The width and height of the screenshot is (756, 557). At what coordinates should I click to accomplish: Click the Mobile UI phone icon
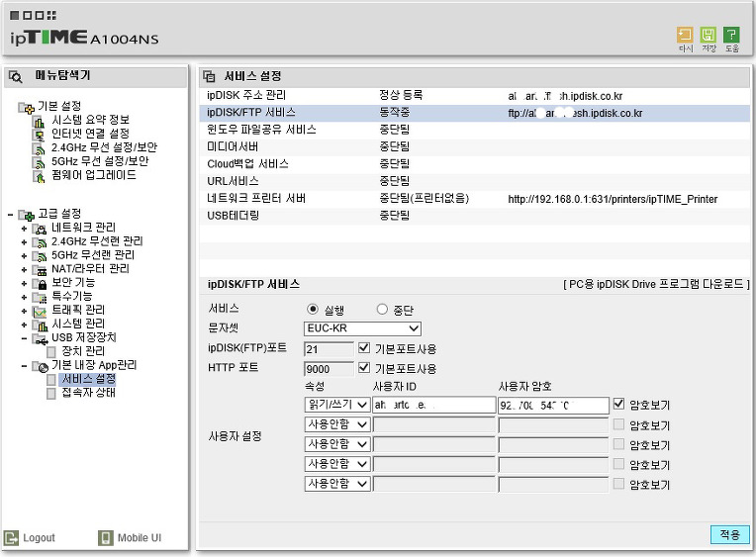pos(105,538)
